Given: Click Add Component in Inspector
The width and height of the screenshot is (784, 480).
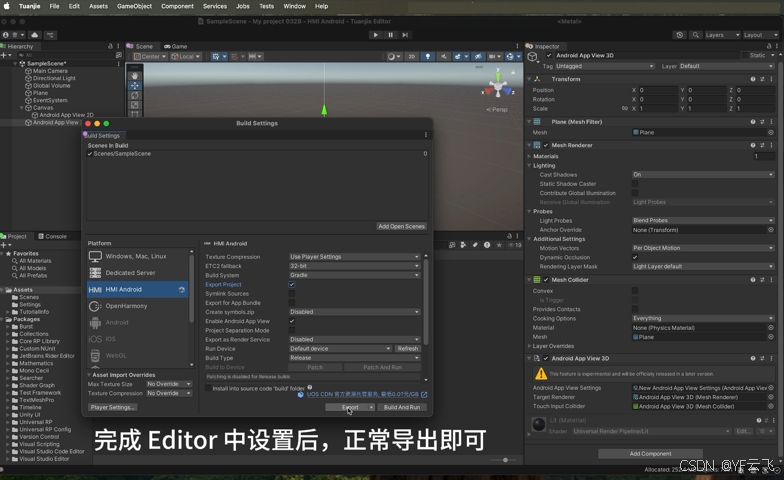Looking at the screenshot, I should tap(650, 454).
